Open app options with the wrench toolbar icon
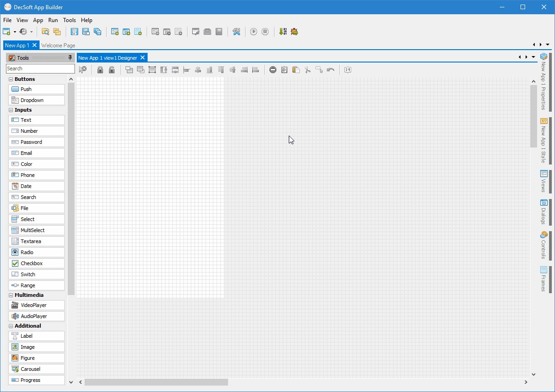The height and width of the screenshot is (392, 555). point(236,31)
